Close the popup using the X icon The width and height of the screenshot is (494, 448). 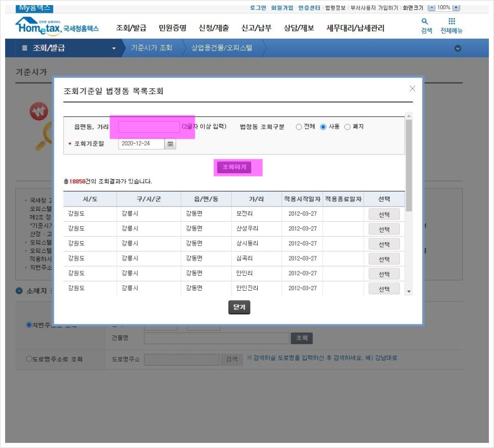point(412,88)
